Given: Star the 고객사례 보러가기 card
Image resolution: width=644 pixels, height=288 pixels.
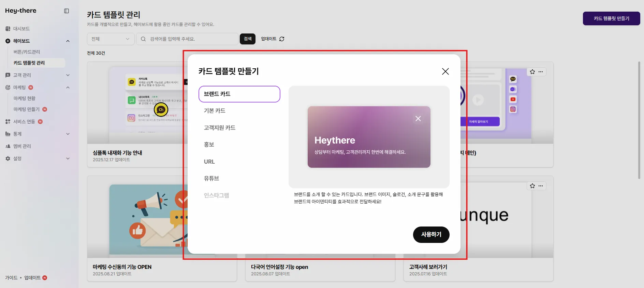Looking at the screenshot, I should click(x=532, y=186).
